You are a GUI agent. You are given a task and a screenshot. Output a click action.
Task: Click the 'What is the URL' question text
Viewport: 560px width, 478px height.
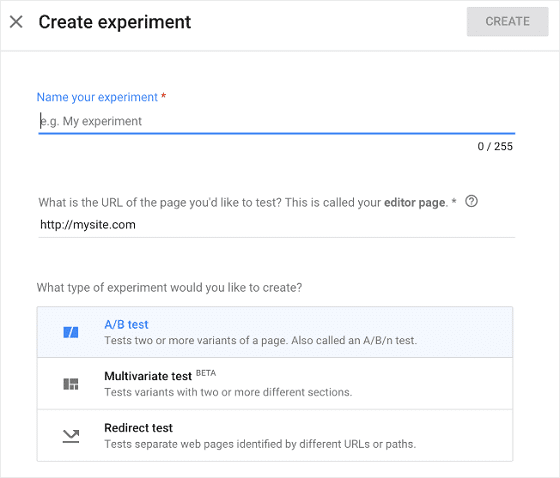click(243, 203)
